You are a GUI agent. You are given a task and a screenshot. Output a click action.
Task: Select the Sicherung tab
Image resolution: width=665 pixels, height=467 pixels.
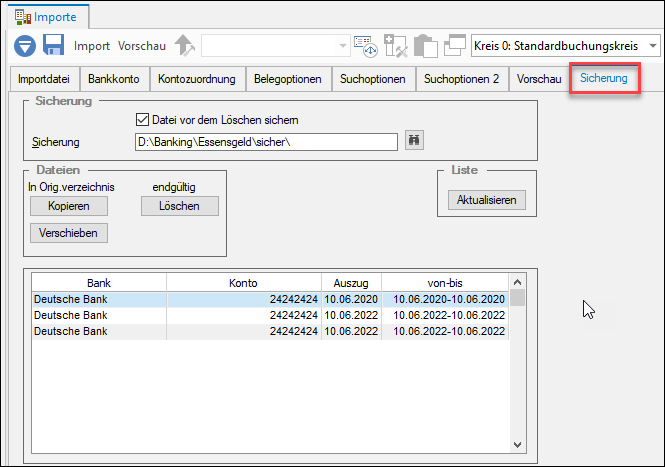[x=604, y=78]
